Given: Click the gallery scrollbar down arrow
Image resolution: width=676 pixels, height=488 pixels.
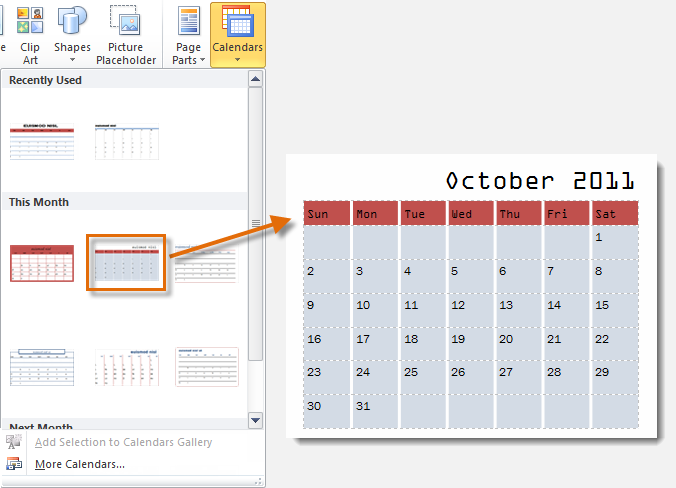Looking at the screenshot, I should click(255, 420).
